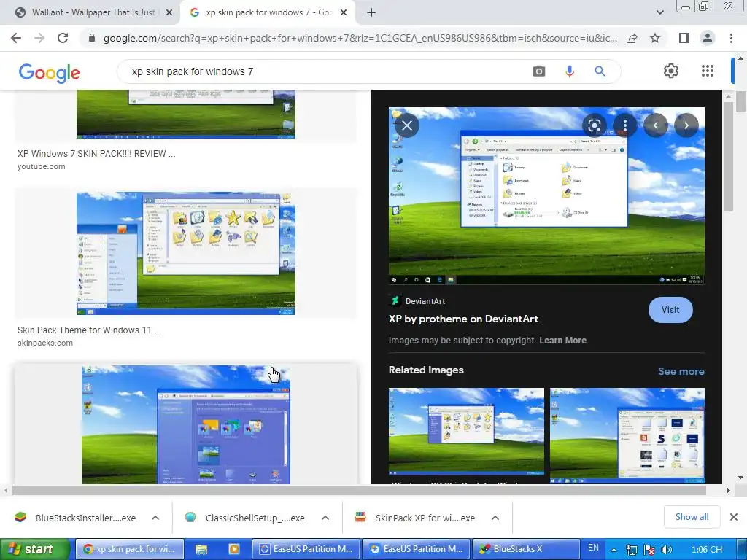Switch to Chrome taskbar button
The width and height of the screenshot is (747, 560).
point(130,549)
